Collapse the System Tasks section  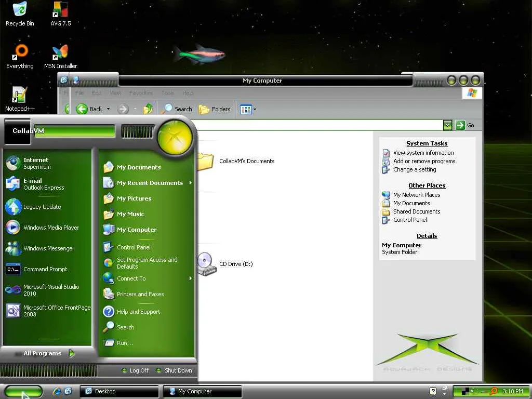tap(427, 143)
